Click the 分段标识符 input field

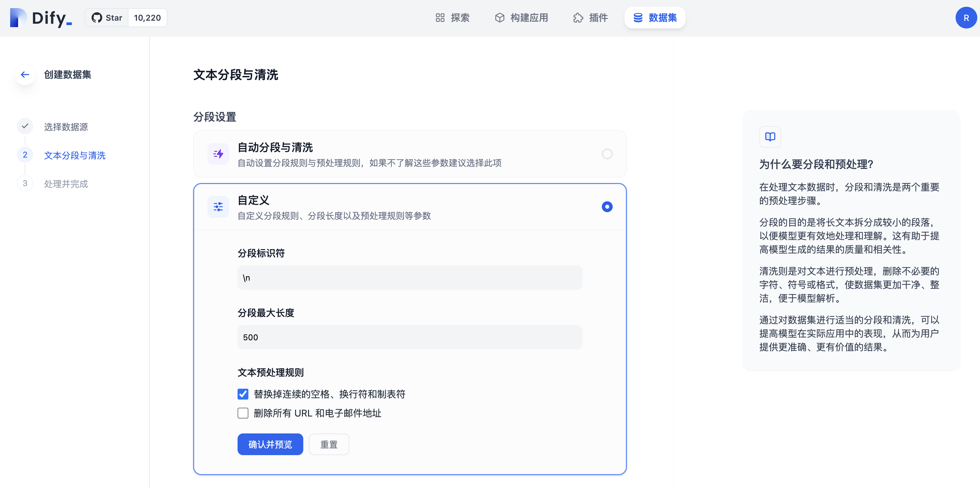pyautogui.click(x=409, y=278)
